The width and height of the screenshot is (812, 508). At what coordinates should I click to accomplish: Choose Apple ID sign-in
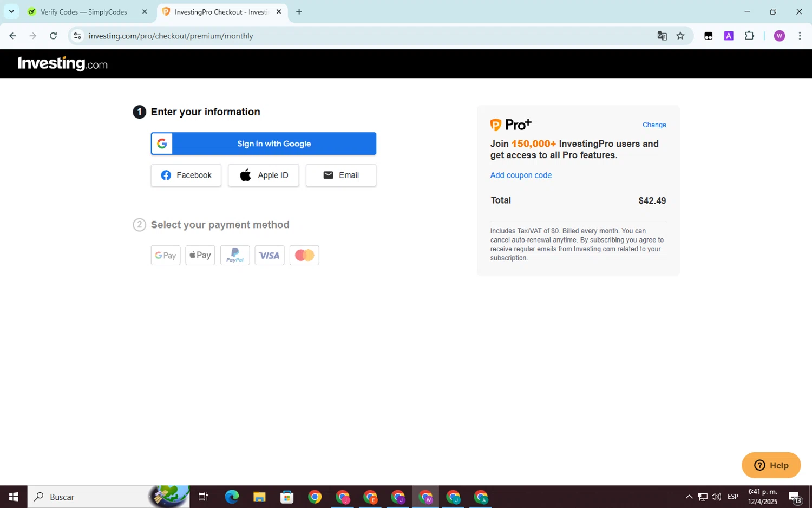point(263,175)
